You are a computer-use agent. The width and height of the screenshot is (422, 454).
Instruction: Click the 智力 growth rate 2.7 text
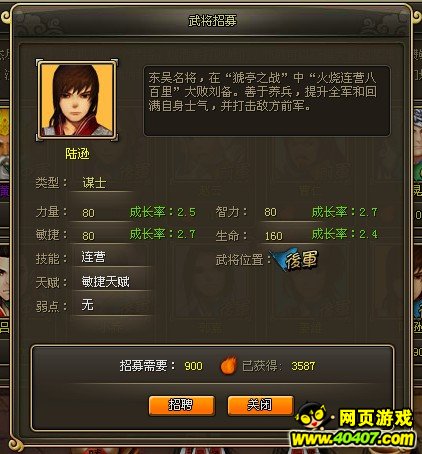[345, 212]
